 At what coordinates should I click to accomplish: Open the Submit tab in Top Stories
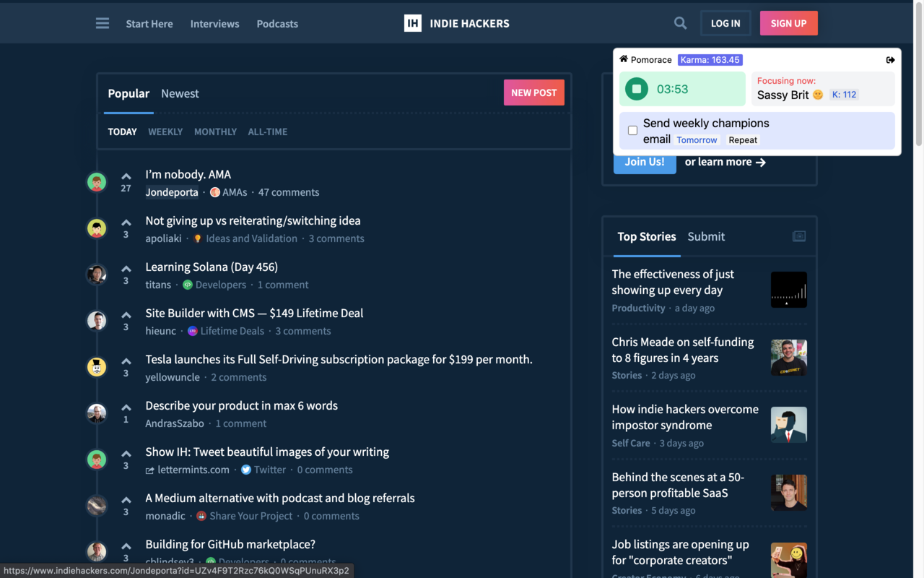pos(706,236)
